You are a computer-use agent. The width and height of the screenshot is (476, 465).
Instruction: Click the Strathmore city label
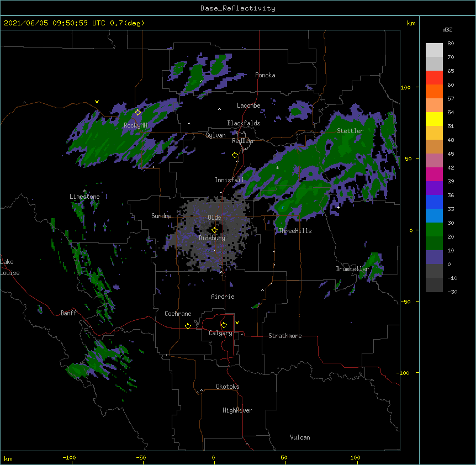(285, 336)
